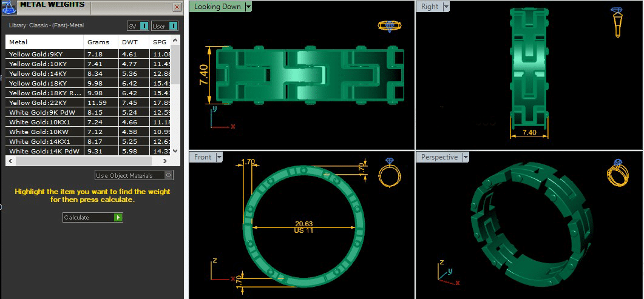The image size is (644, 299).
Task: Click the SPG column header
Action: click(x=160, y=42)
